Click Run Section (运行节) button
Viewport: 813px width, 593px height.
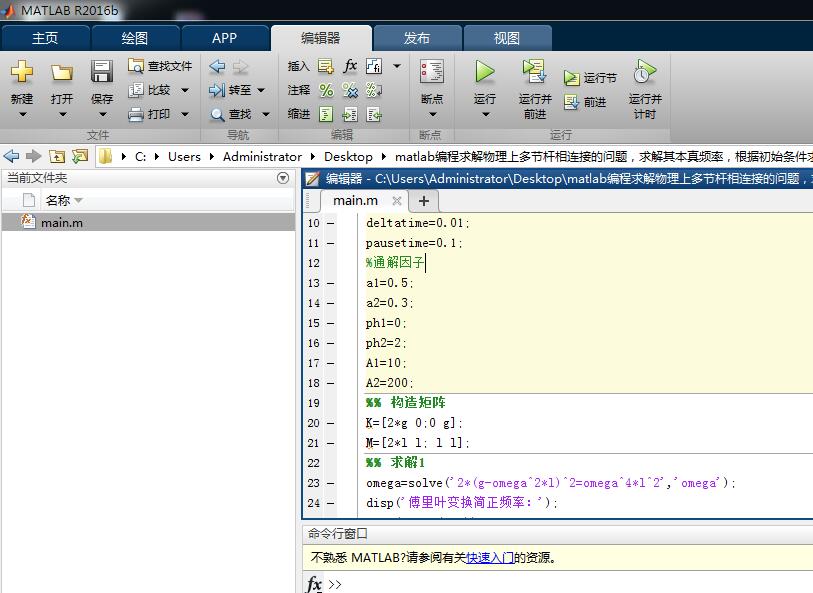coord(590,78)
